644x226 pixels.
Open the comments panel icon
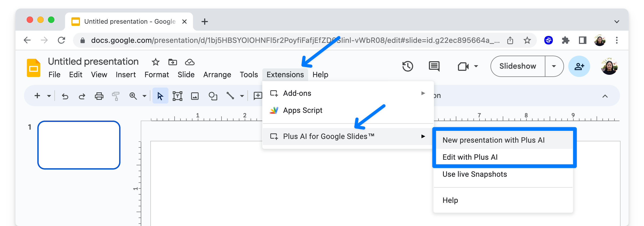point(434,66)
